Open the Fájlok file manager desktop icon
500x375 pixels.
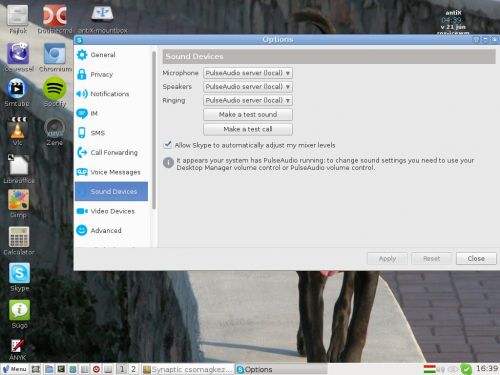pyautogui.click(x=18, y=15)
